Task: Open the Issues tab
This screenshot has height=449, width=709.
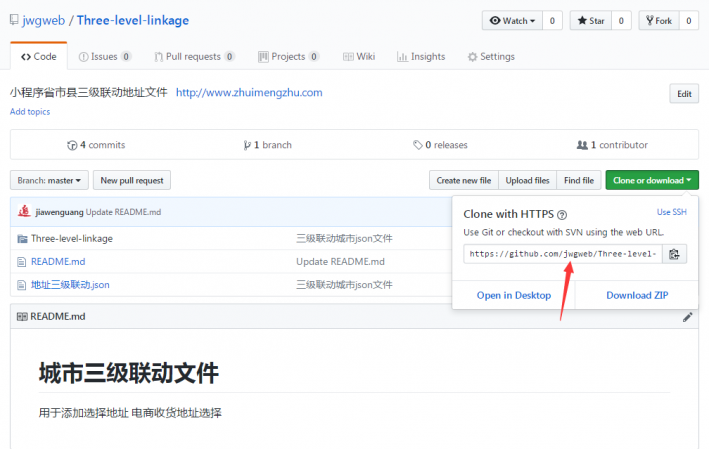Action: point(104,57)
